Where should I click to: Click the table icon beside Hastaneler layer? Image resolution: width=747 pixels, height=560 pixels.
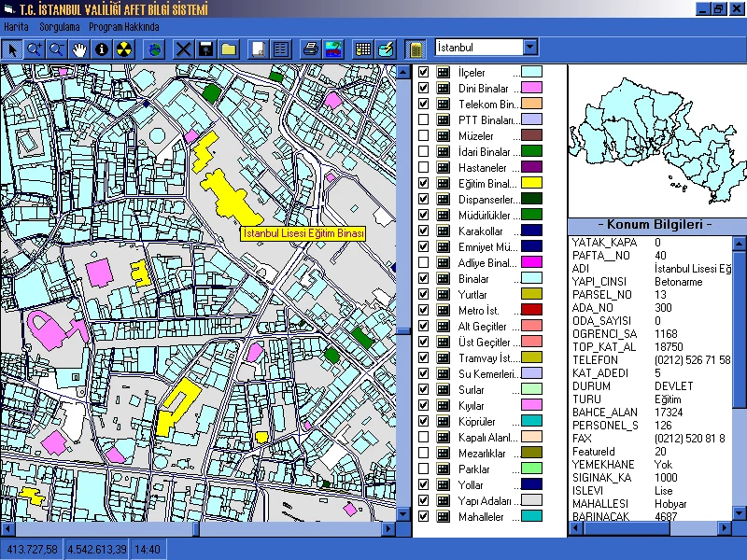tap(443, 167)
